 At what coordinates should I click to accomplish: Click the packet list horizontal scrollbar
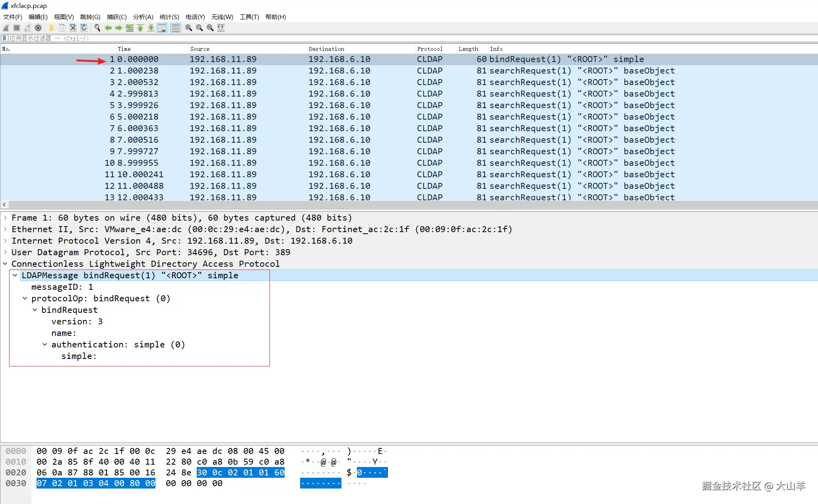click(x=397, y=204)
